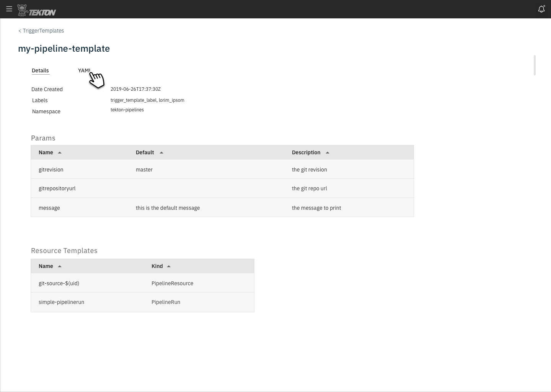Select the Details tab

click(40, 70)
